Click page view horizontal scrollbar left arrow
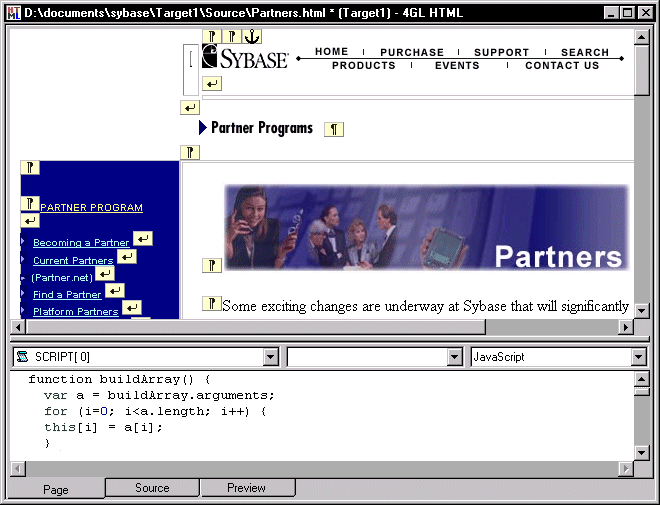Screen dimensions: 660x505 tap(18, 327)
